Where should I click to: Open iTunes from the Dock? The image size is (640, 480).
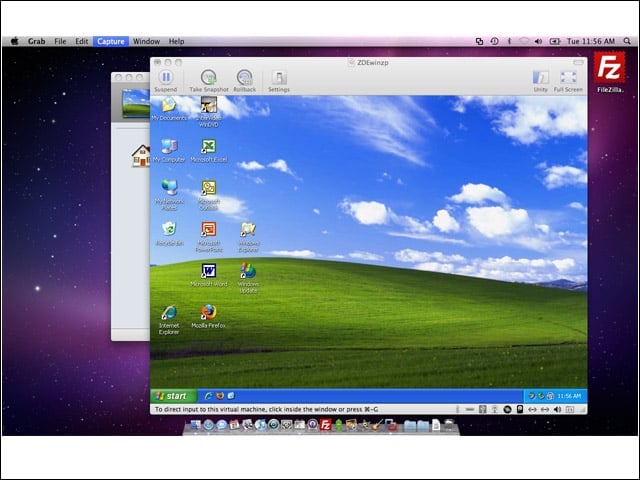tap(261, 425)
